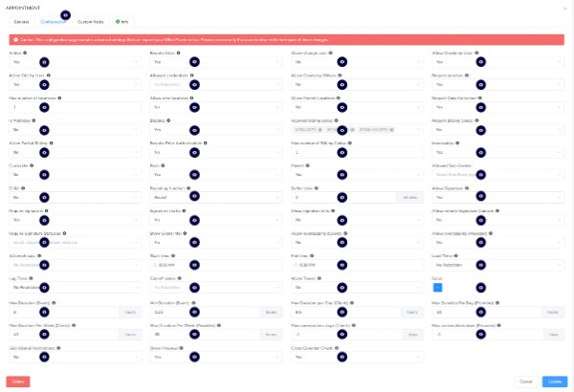Toggle the eye icon in Active field
This screenshot has width=574, height=392.
pyautogui.click(x=44, y=61)
